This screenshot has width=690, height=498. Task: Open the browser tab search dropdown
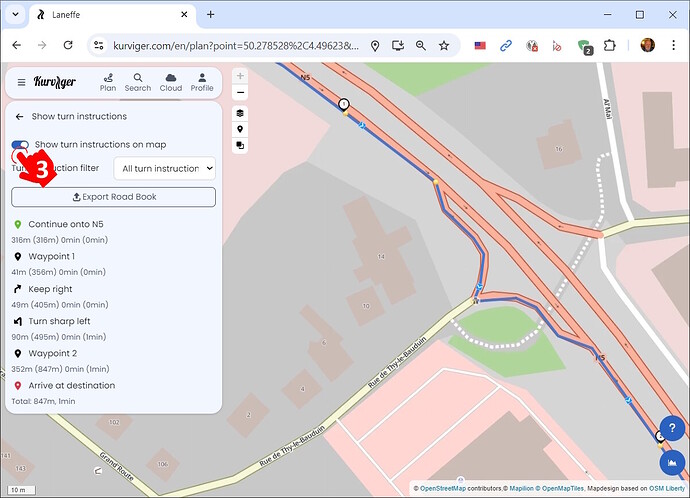pyautogui.click(x=15, y=15)
